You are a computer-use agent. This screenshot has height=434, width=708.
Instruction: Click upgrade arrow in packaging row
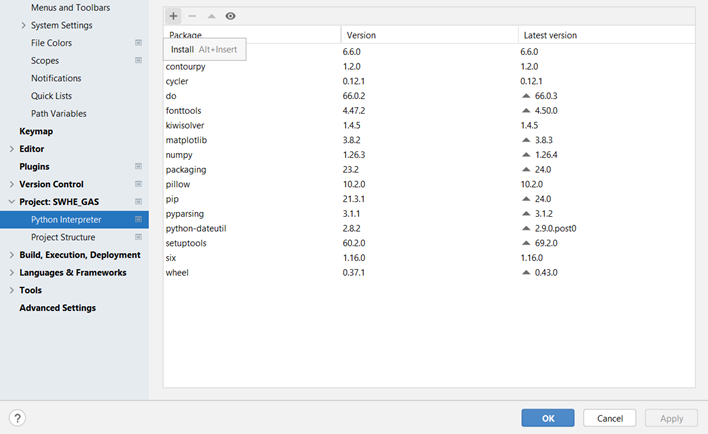click(526, 169)
